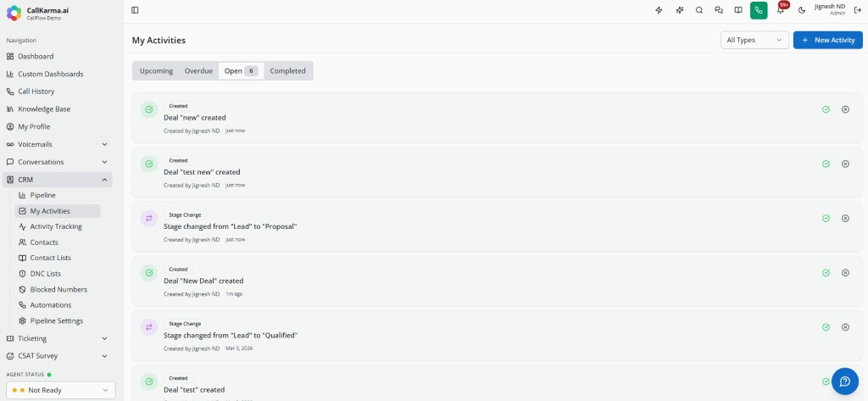Image resolution: width=868 pixels, height=401 pixels.
Task: Click purple swap icon of Lead to Qualified
Action: pyautogui.click(x=148, y=327)
